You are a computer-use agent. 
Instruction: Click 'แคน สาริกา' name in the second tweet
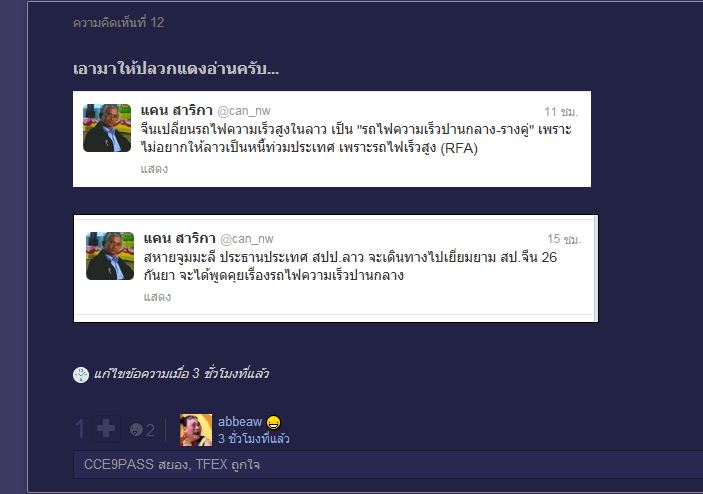pyautogui.click(x=180, y=238)
